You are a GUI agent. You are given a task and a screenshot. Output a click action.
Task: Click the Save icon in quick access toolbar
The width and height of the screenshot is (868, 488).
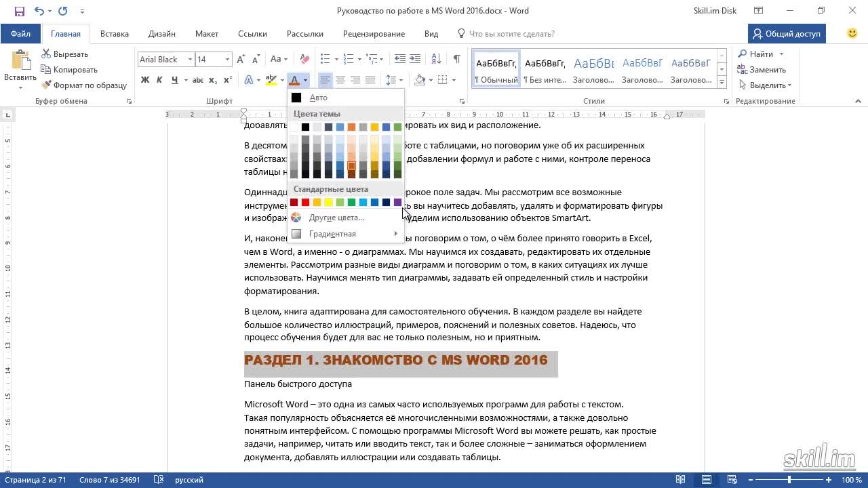coord(19,11)
